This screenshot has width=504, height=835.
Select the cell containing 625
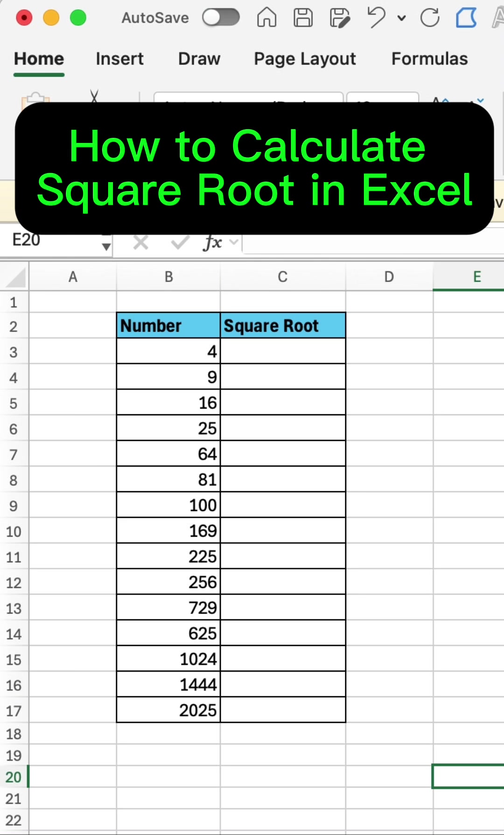coord(168,634)
